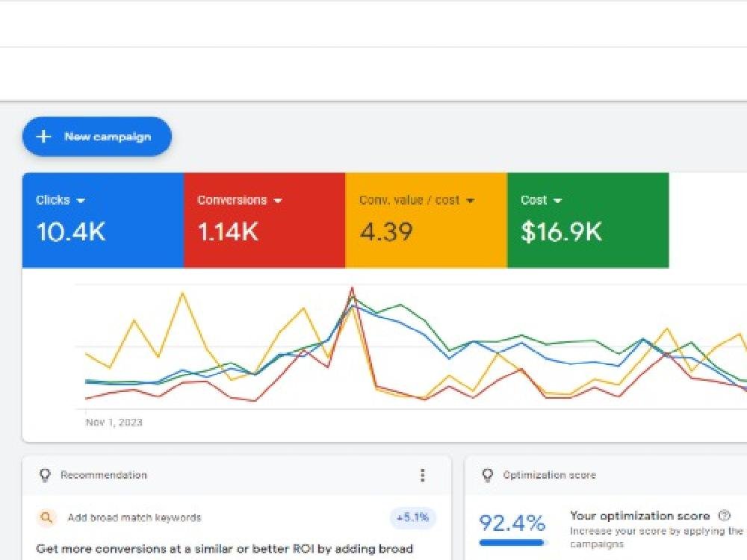Expand the Cost metric dropdown
The width and height of the screenshot is (747, 560).
(558, 201)
